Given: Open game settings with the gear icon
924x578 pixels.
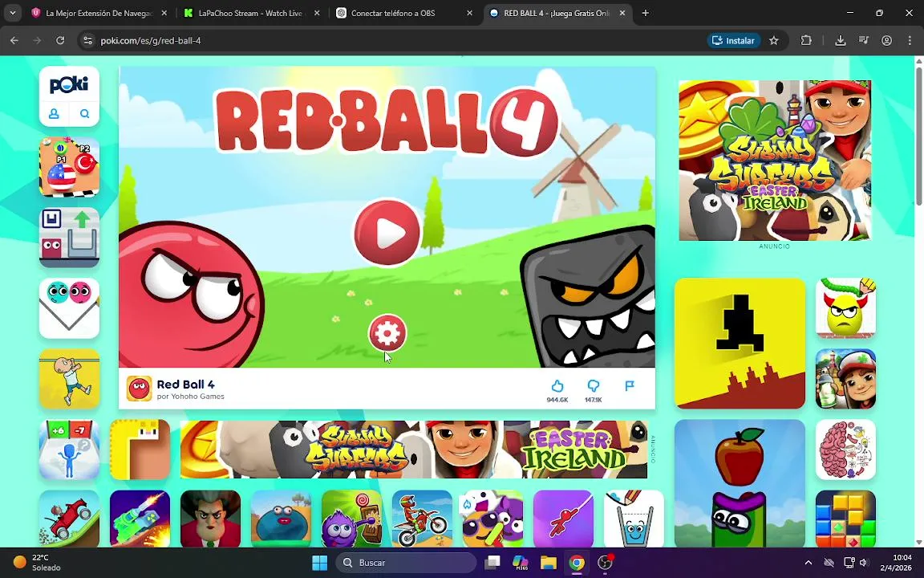Looking at the screenshot, I should click(x=387, y=333).
